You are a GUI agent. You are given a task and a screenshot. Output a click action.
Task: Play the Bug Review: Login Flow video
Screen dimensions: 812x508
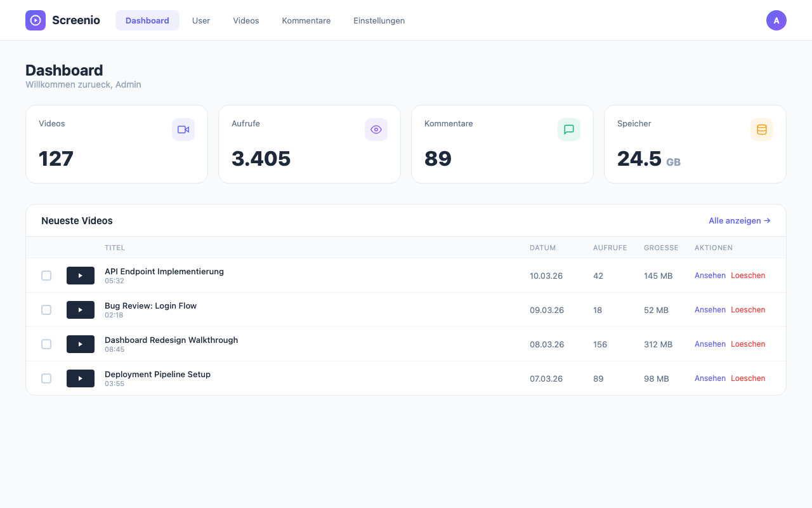(81, 310)
